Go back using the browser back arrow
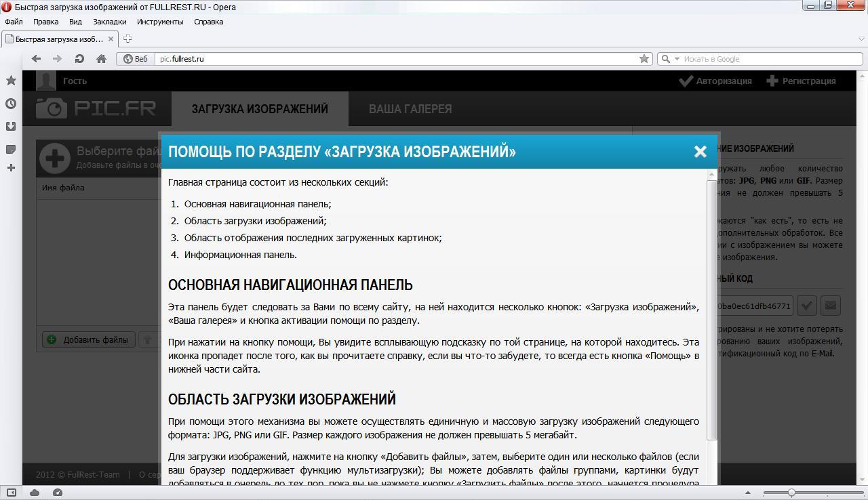 click(x=36, y=59)
